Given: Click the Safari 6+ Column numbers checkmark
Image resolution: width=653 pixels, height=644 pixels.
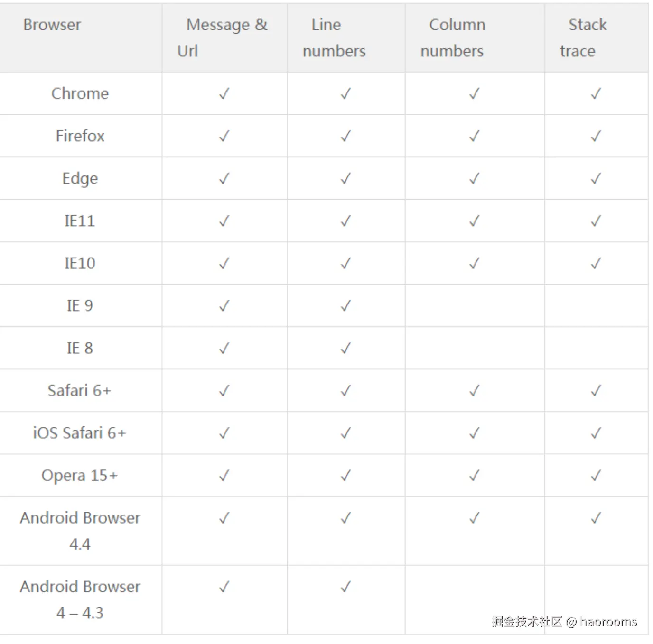Looking at the screenshot, I should (x=474, y=391).
